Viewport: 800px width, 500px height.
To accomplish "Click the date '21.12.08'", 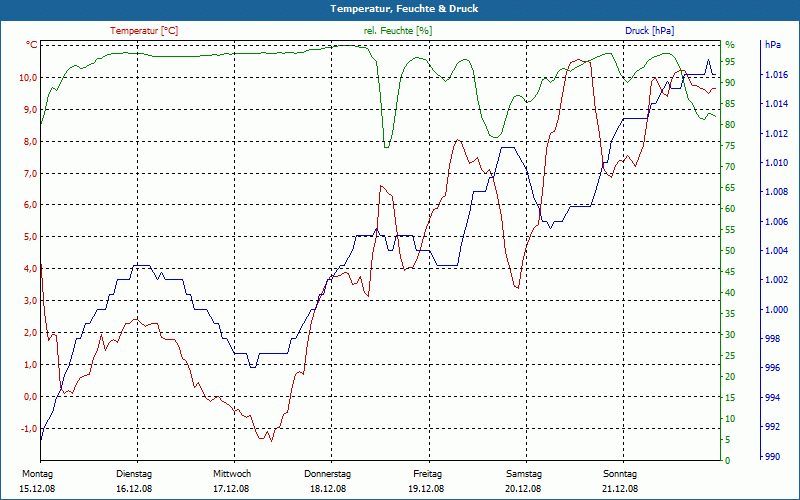I will (x=620, y=488).
